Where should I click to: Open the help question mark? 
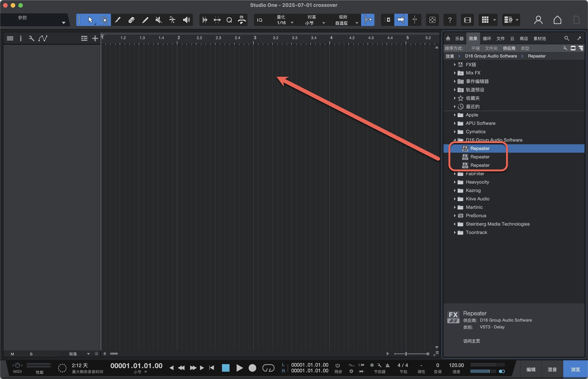[x=450, y=20]
